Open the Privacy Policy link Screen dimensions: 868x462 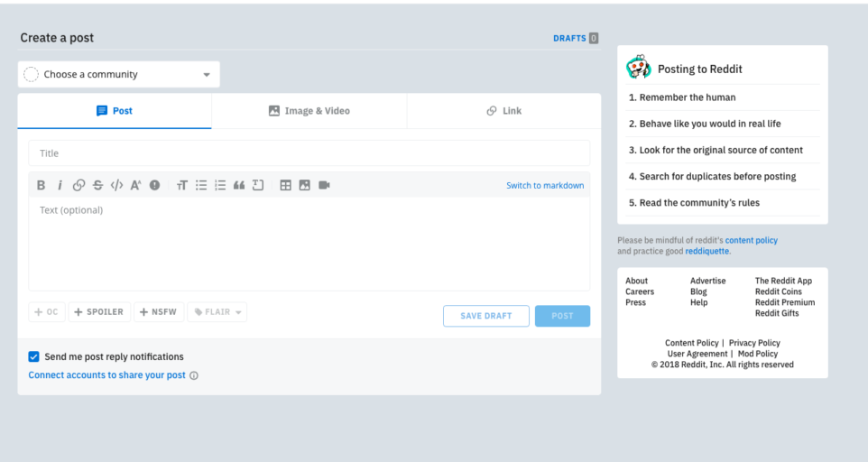pos(754,343)
